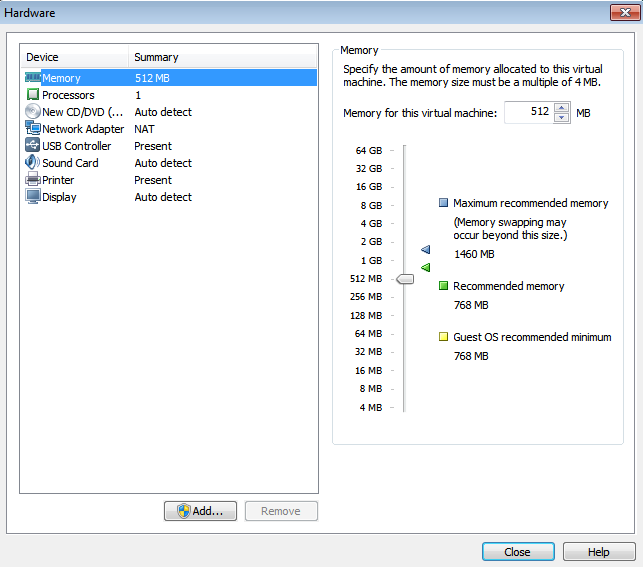The image size is (643, 567).
Task: Select the Processors row
Action: point(169,95)
